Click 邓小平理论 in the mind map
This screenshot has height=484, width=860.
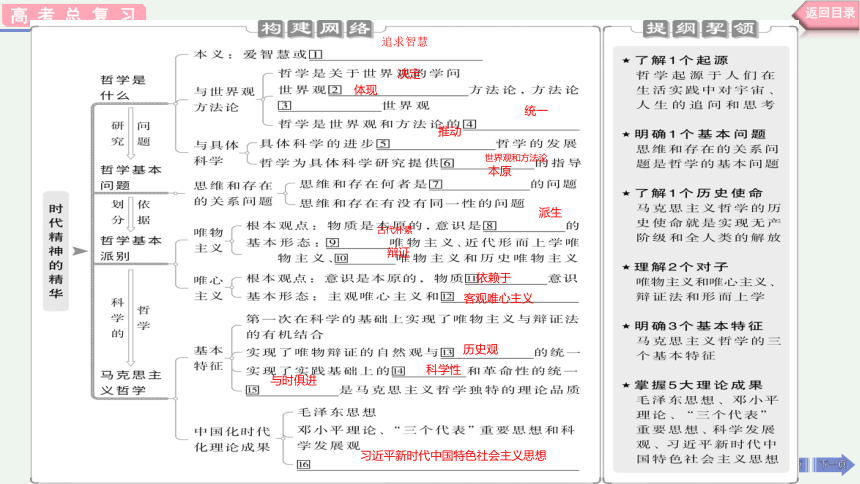337,430
